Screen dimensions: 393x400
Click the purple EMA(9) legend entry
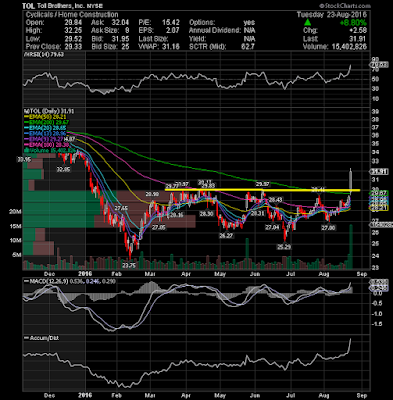(x=43, y=139)
